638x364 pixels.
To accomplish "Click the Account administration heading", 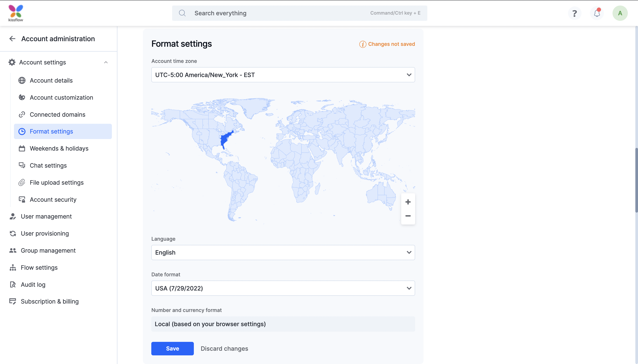I will pos(58,39).
